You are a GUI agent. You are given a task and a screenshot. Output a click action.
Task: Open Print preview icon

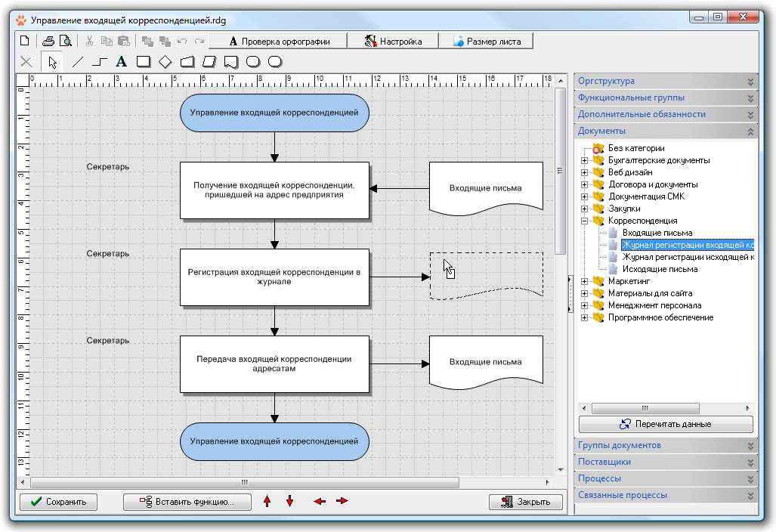[65, 41]
